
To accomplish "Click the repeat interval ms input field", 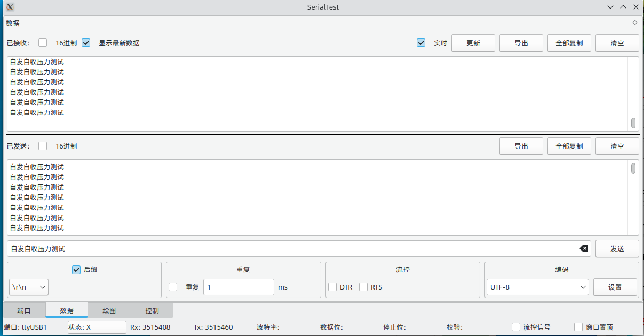I will [x=238, y=287].
